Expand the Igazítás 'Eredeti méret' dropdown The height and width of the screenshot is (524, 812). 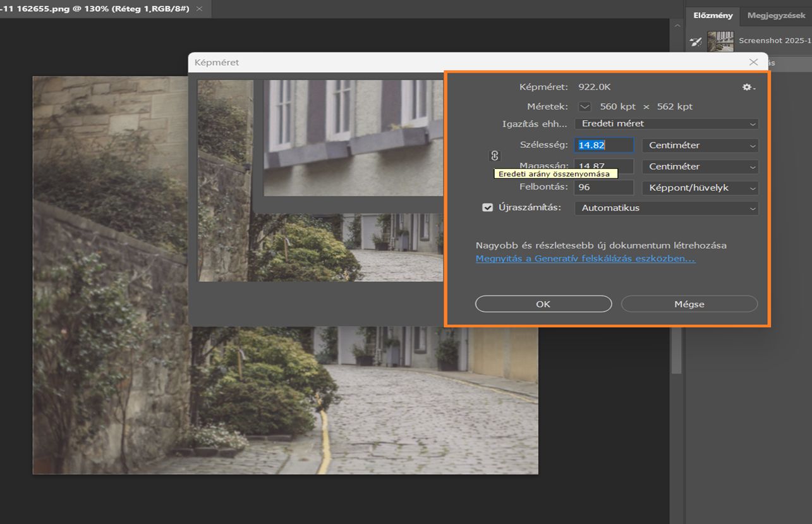pyautogui.click(x=666, y=124)
